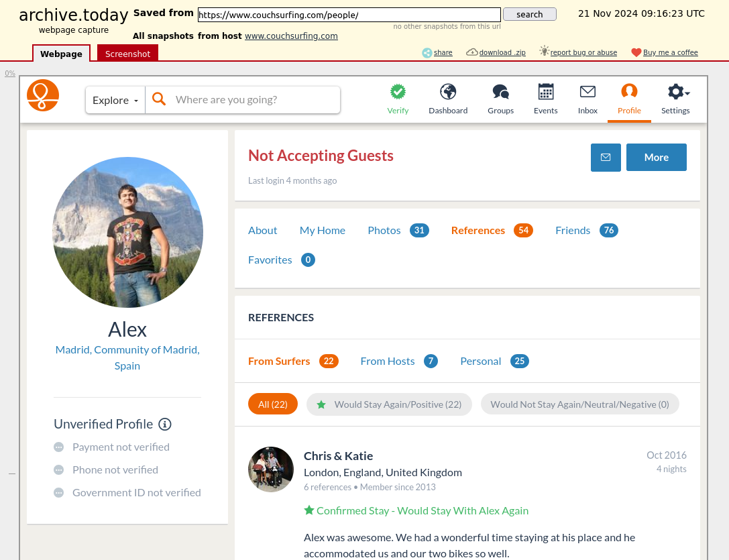The image size is (729, 560).
Task: Click the Couchsurfing logo icon
Action: click(x=43, y=95)
